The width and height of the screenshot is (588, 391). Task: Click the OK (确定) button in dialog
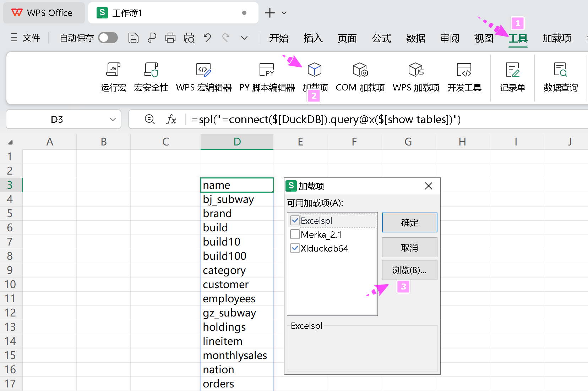(x=409, y=222)
